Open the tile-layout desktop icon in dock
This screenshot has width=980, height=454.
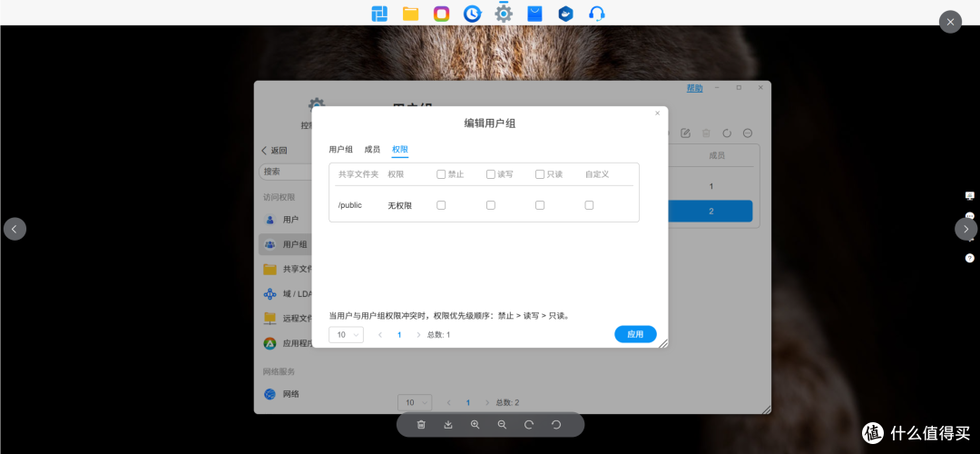pyautogui.click(x=379, y=13)
